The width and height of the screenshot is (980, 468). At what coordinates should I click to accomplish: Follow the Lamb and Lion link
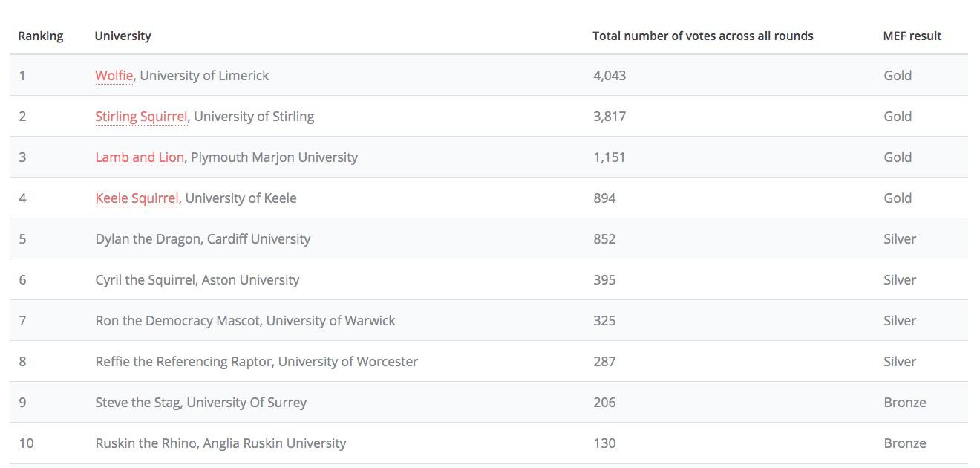[x=140, y=157]
